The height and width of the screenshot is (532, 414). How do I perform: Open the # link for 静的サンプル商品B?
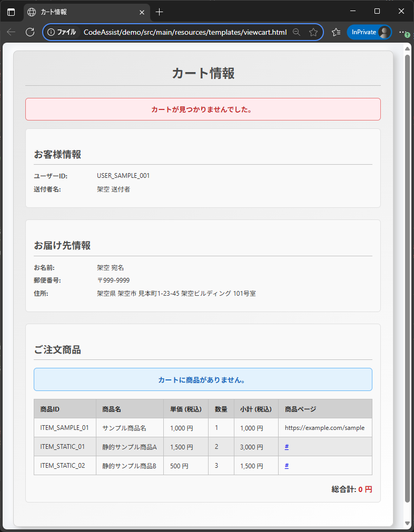click(287, 466)
